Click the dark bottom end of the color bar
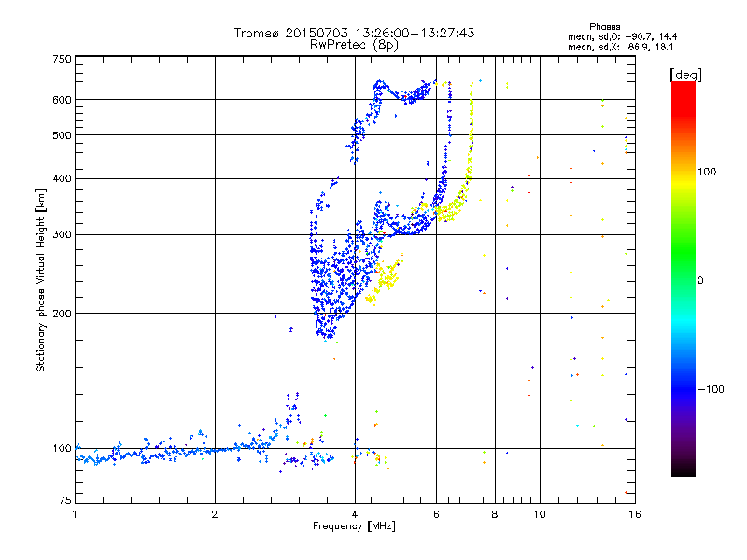Screen dimensions: 747x560 coord(684,467)
